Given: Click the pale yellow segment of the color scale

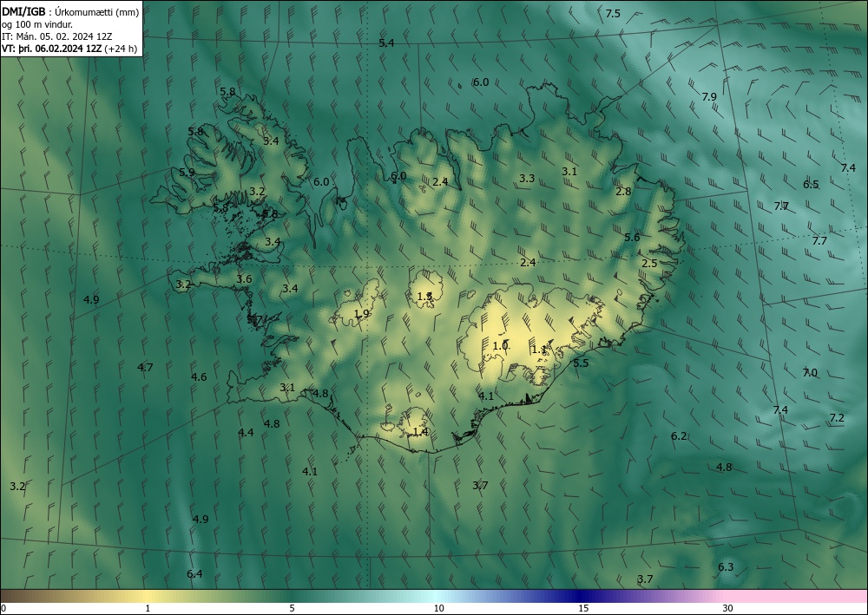Looking at the screenshot, I should click(149, 596).
